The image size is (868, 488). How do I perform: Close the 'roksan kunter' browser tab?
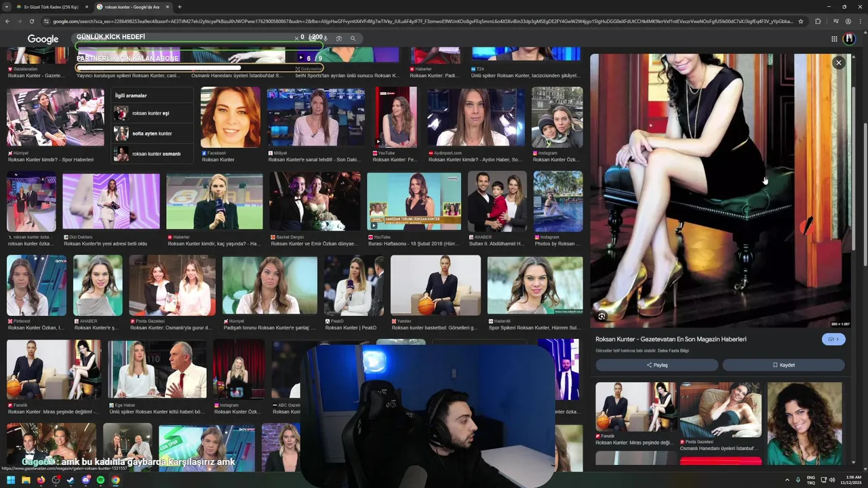point(167,7)
